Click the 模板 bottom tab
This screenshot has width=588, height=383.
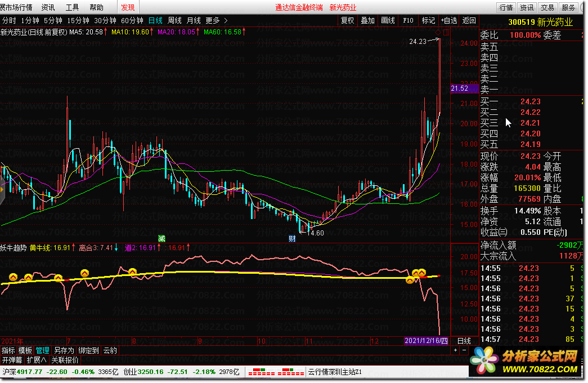pos(25,350)
